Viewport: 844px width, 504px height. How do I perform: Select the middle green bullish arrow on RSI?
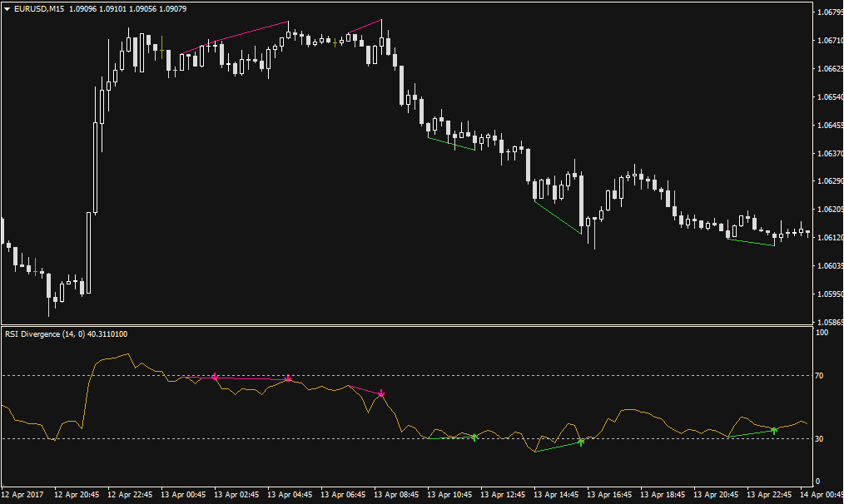(581, 442)
